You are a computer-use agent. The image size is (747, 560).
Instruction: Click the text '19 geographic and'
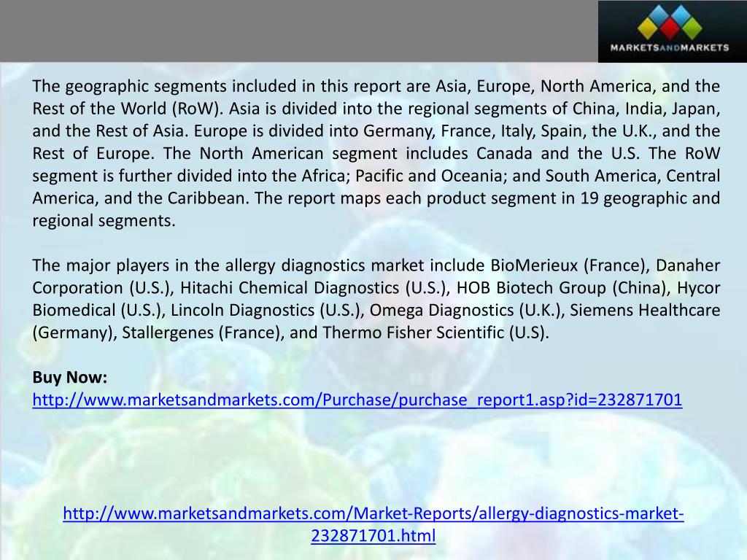650,198
